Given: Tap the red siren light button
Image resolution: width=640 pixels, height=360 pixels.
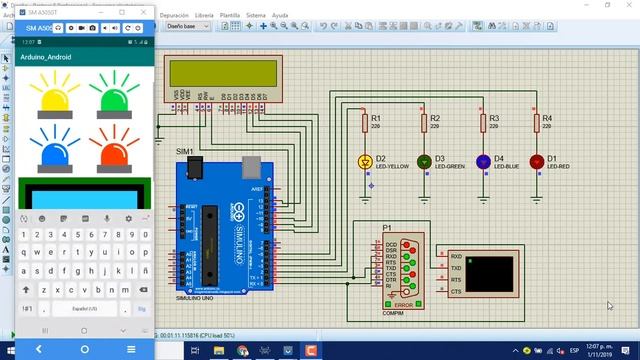Looking at the screenshot, I should pyautogui.click(x=114, y=149).
